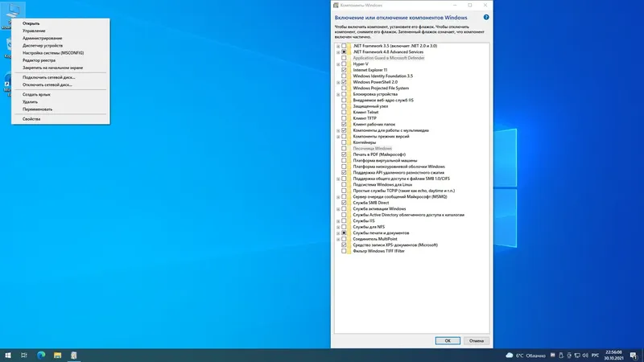The height and width of the screenshot is (362, 644).
Task: Click the Компоненты Windows title bar icon
Action: pos(336,6)
